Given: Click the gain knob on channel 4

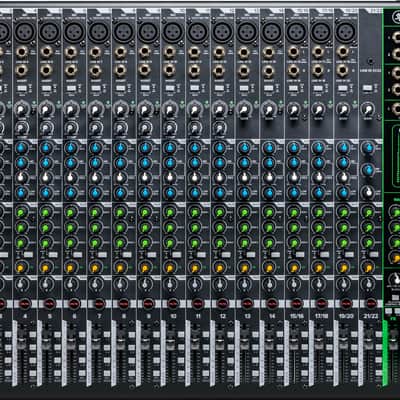Looking at the screenshot, I should [x=21, y=109].
